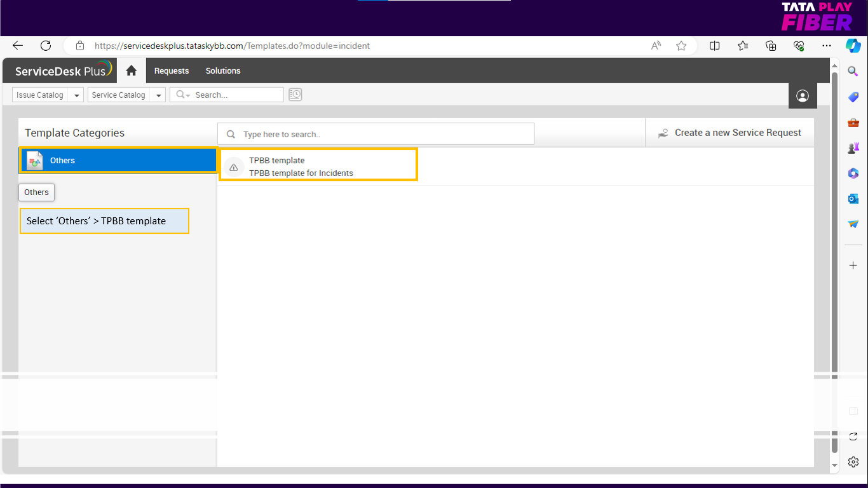Click the Issue Catalog button

coord(41,95)
